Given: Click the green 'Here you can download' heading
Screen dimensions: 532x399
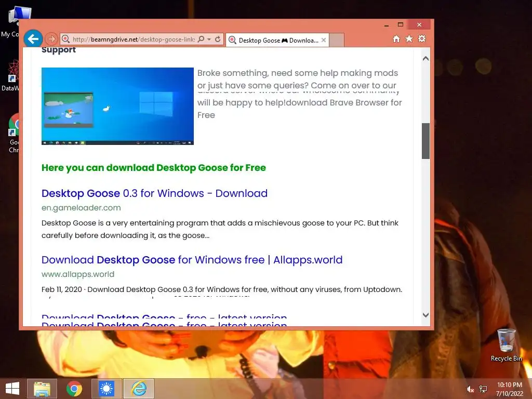Looking at the screenshot, I should click(154, 168).
